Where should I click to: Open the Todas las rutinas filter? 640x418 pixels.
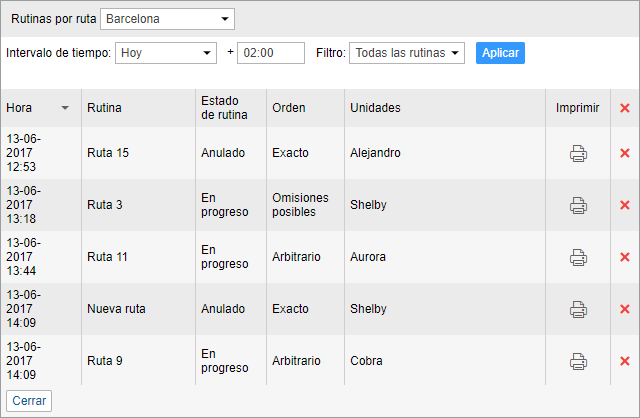(x=407, y=53)
